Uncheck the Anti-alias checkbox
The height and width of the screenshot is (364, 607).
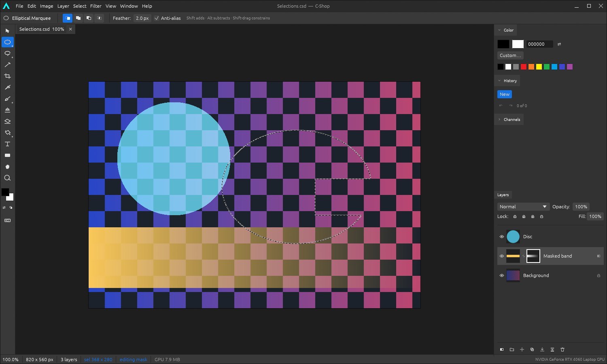coord(157,18)
